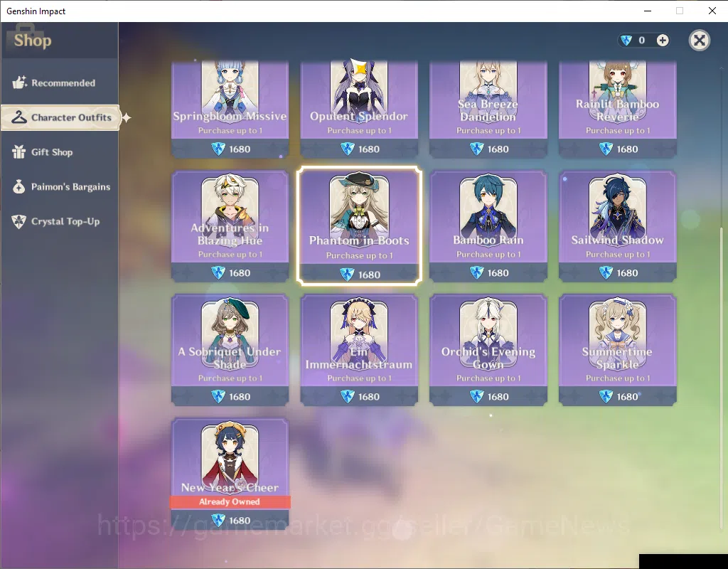Click Purchase up to 1 under Bamboo Rain
Viewport: 728px width, 569px height.
pyautogui.click(x=488, y=255)
